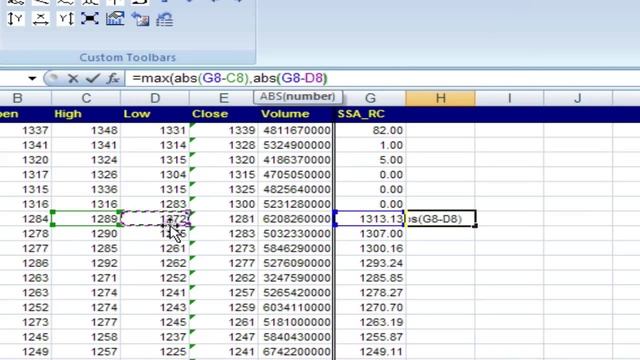Select cell with volume 5032330000
The width and height of the screenshot is (640, 360).
pyautogui.click(x=296, y=233)
